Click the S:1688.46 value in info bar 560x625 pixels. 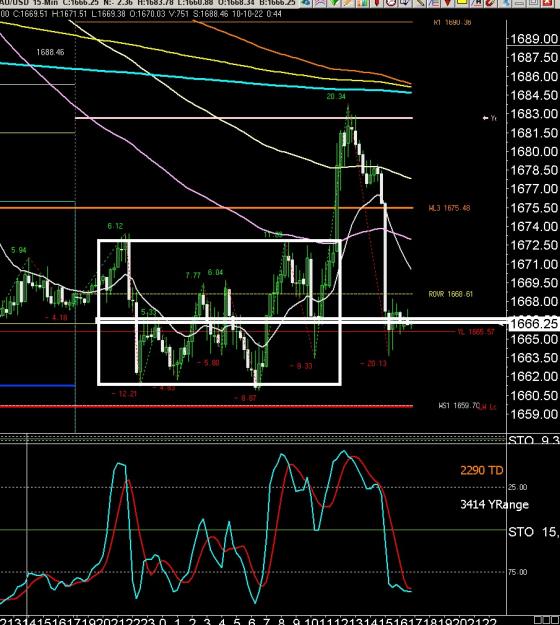(210, 14)
